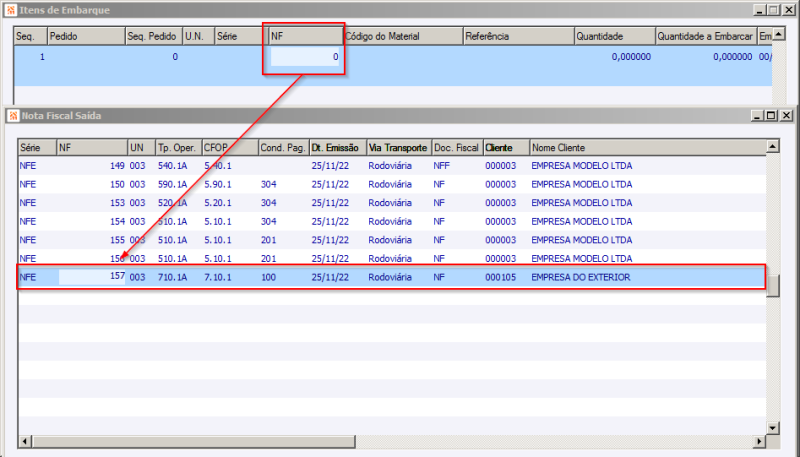Click the Série header in Itens de Embarque
This screenshot has width=800, height=457.
tap(241, 36)
